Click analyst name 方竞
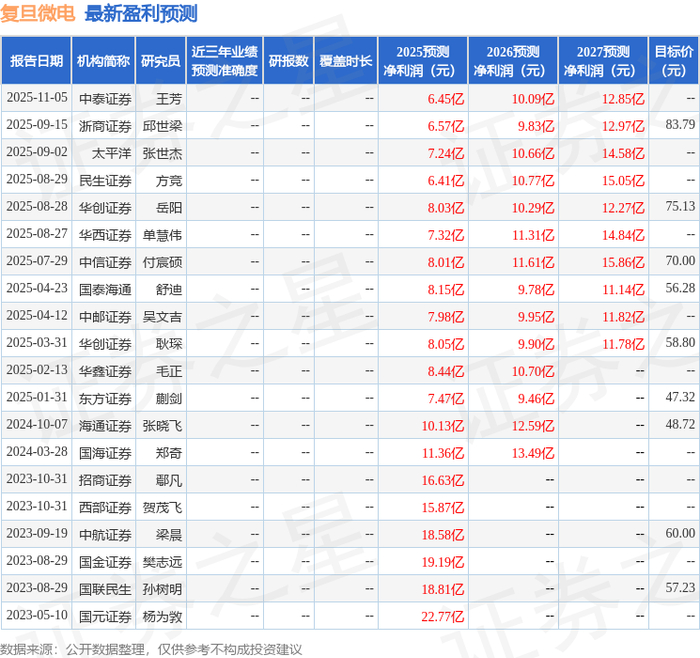700x658 pixels. tap(169, 180)
